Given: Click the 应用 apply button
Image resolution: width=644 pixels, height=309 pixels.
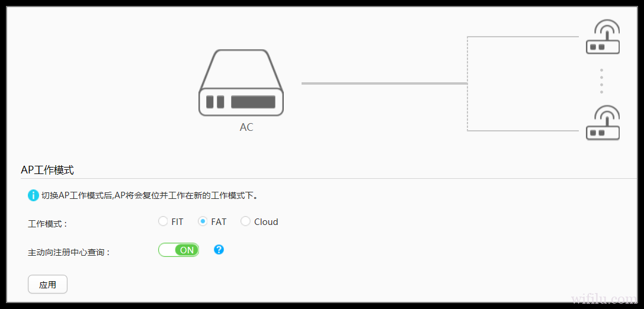Looking at the screenshot, I should (x=47, y=284).
